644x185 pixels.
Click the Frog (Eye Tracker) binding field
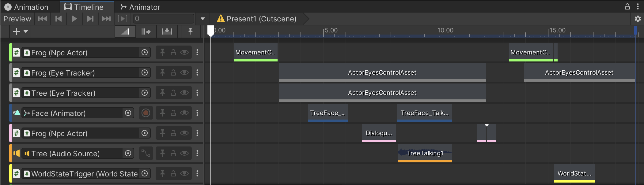[86, 72]
